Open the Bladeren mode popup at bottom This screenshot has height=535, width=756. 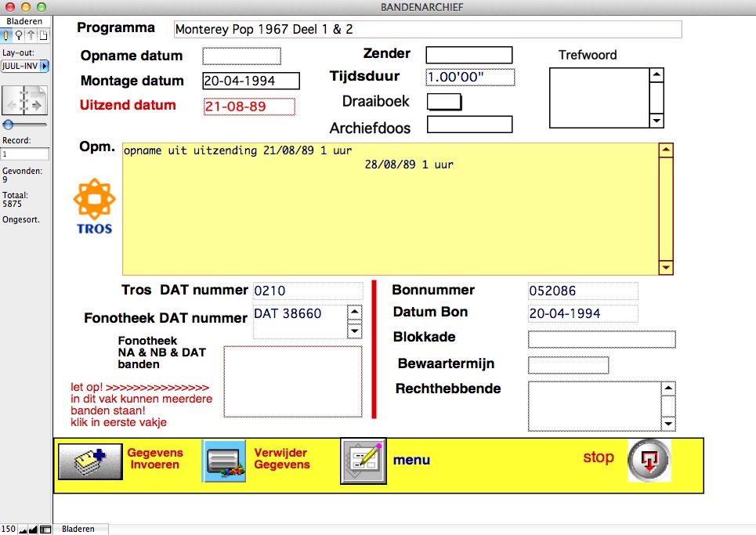point(78,530)
